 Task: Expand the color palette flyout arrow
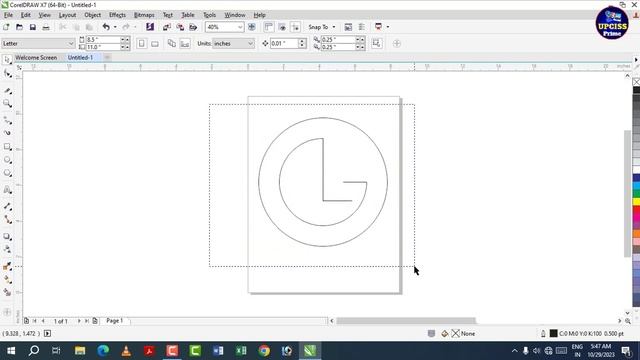636,60
